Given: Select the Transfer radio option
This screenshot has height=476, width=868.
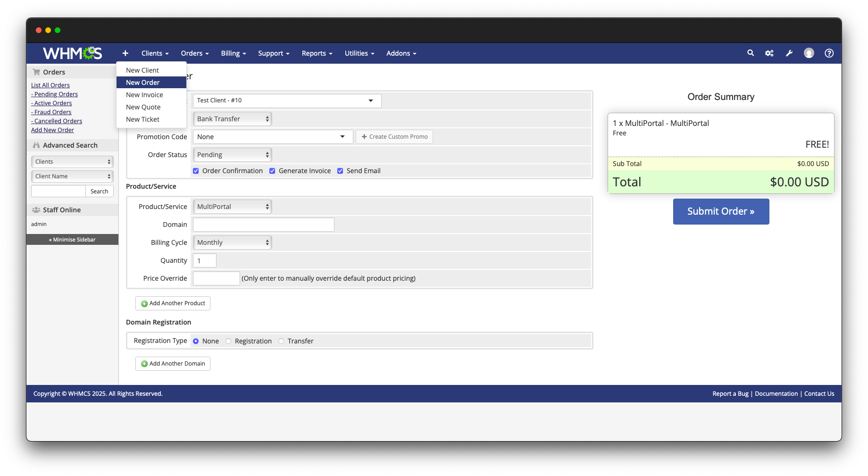Looking at the screenshot, I should tap(281, 341).
